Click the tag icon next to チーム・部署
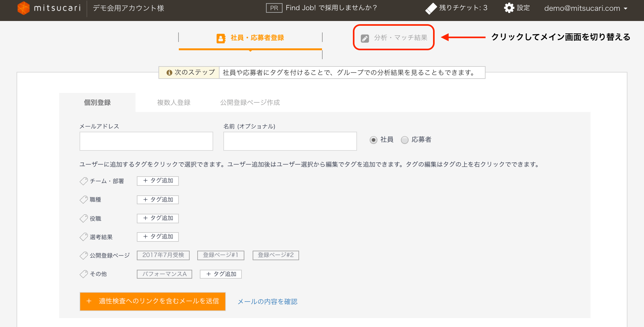The width and height of the screenshot is (644, 327). (84, 181)
